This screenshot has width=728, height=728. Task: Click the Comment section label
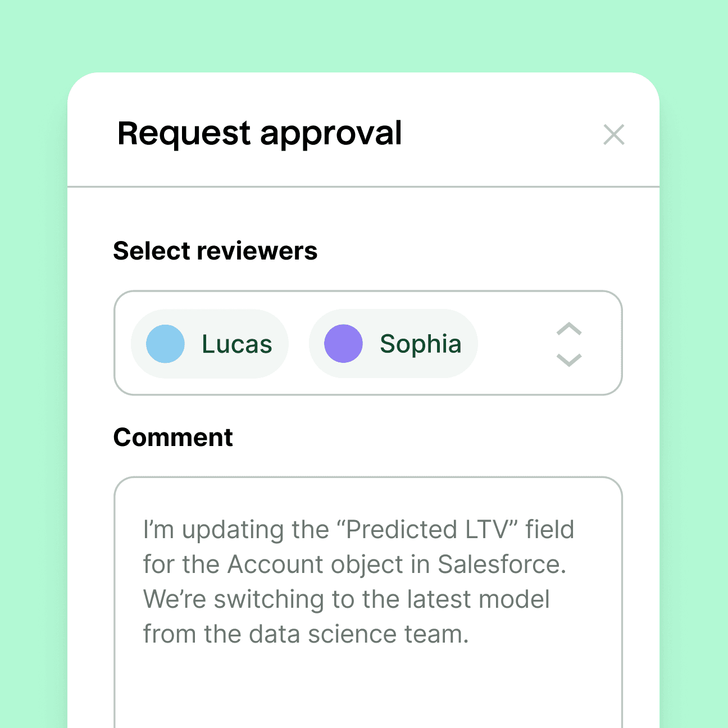(x=173, y=437)
